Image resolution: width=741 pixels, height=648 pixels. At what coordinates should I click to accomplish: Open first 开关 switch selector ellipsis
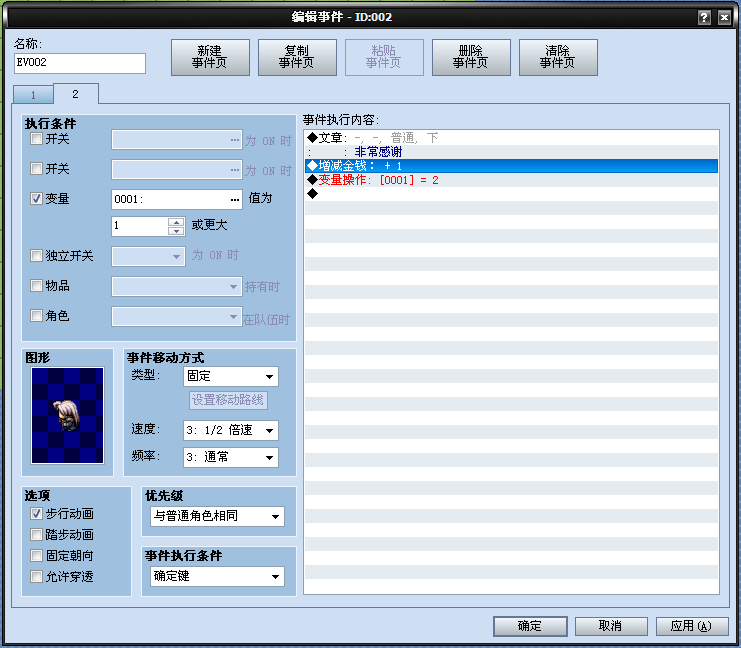click(x=235, y=140)
